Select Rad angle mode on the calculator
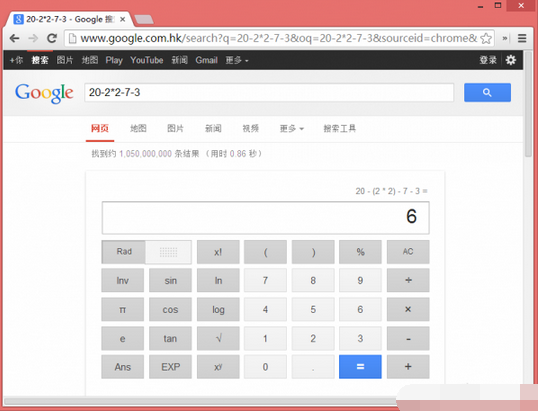 [x=124, y=252]
